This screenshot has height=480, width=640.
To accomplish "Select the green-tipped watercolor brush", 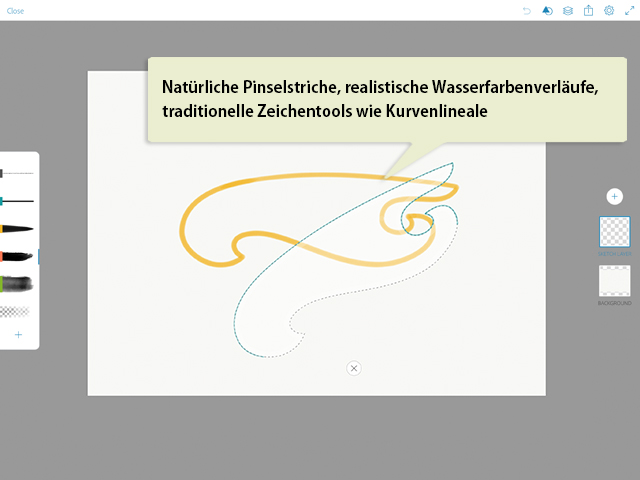I will point(17,284).
